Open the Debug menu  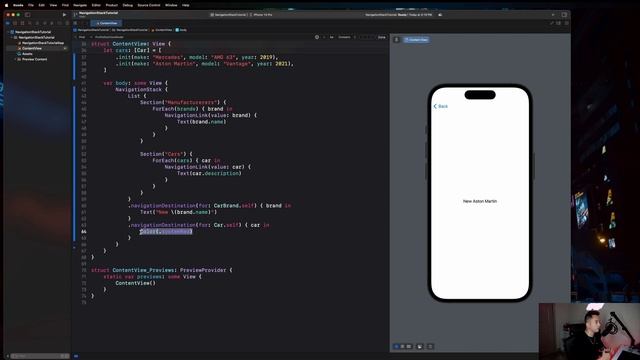coord(128,5)
